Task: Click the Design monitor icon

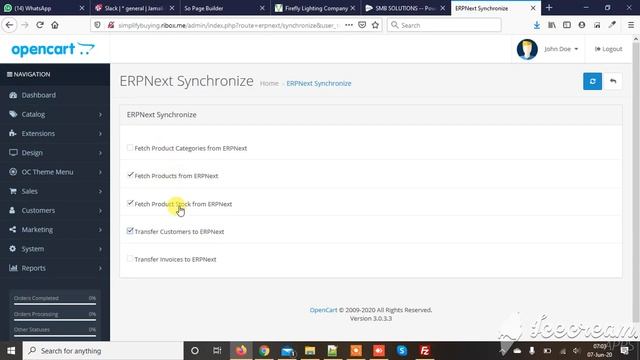Action: coord(13,153)
